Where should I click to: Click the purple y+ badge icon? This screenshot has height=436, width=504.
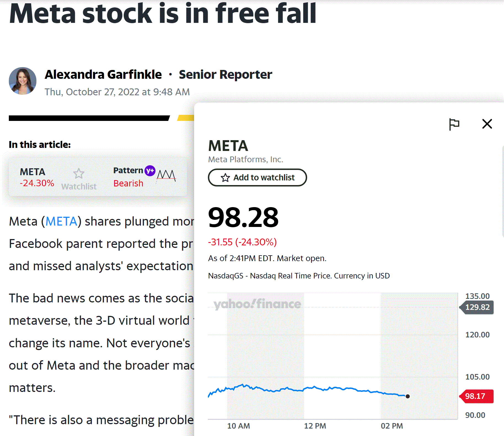150,171
